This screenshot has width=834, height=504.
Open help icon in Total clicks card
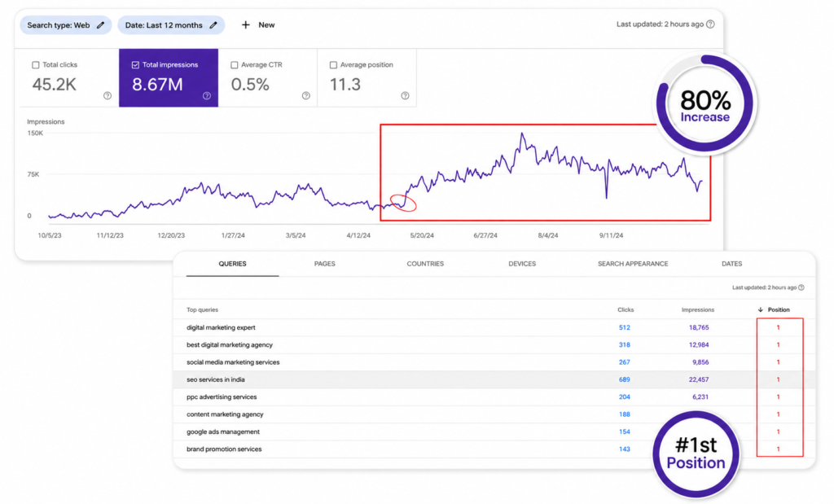108,96
